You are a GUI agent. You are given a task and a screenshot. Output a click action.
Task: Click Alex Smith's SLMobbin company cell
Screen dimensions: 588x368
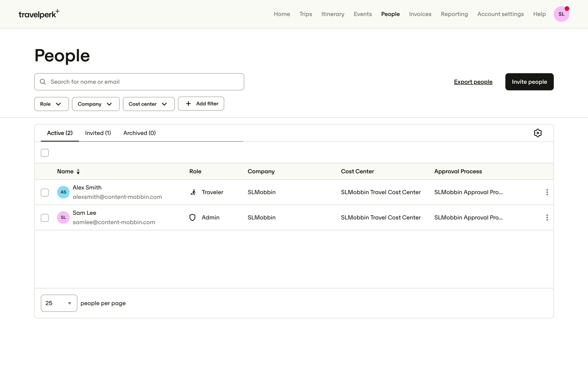coord(262,192)
